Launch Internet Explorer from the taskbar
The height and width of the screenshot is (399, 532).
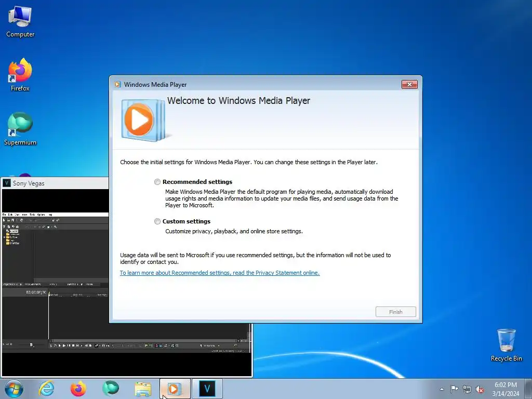[46, 389]
